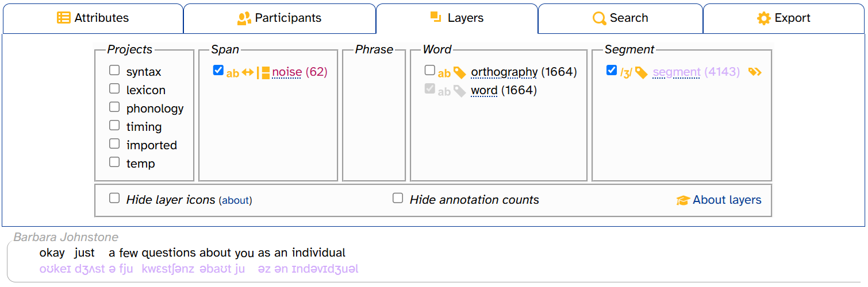Uncheck the noise layer checkbox
The height and width of the screenshot is (287, 868).
pos(218,70)
